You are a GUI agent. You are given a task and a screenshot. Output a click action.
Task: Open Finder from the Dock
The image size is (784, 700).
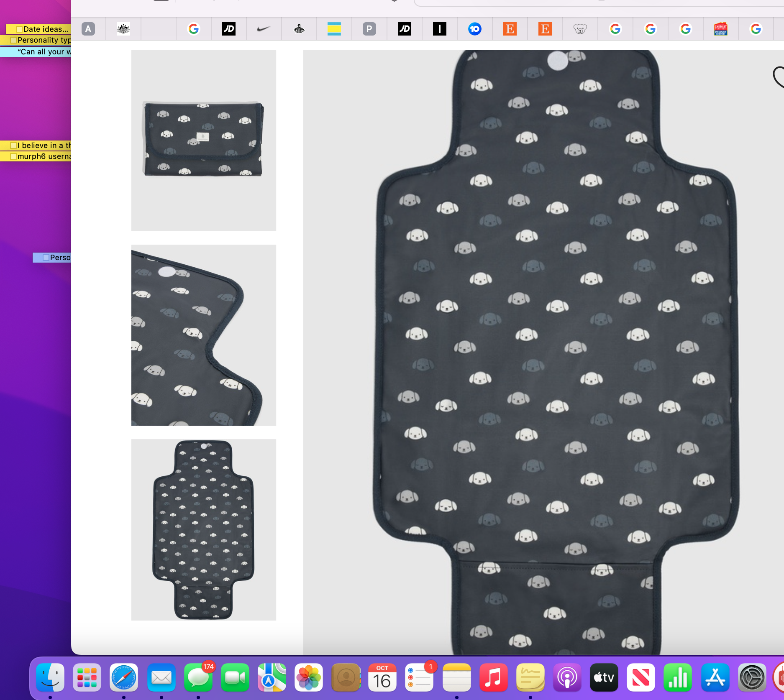coord(50,677)
